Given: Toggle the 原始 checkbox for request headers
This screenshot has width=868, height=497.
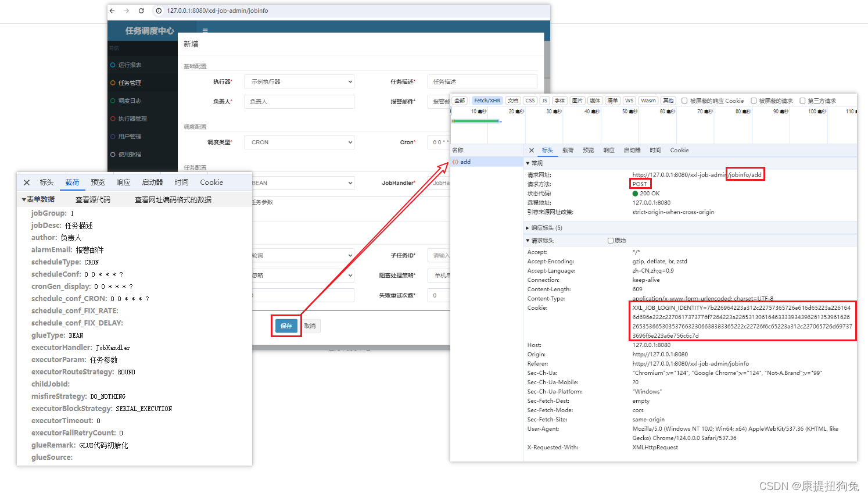Looking at the screenshot, I should [x=611, y=241].
